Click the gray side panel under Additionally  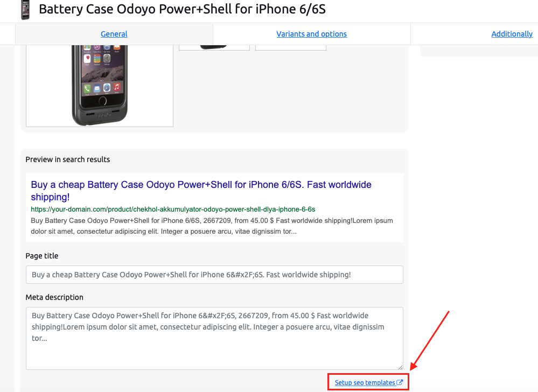click(479, 51)
